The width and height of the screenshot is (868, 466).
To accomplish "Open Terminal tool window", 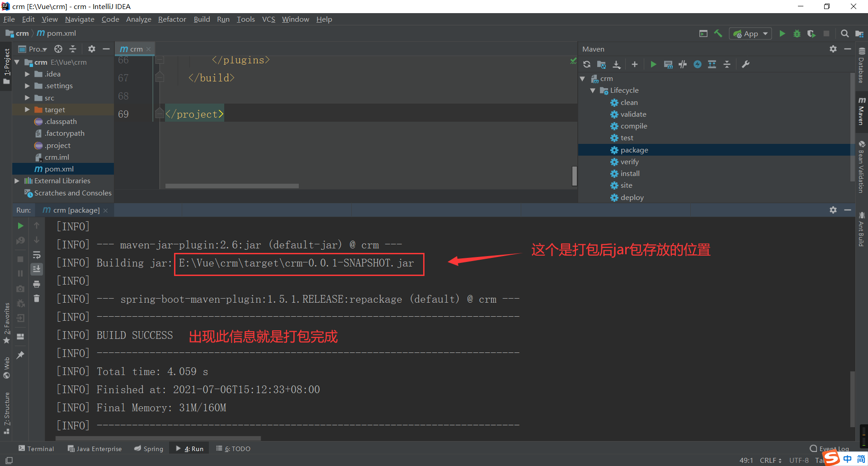I will [x=36, y=448].
